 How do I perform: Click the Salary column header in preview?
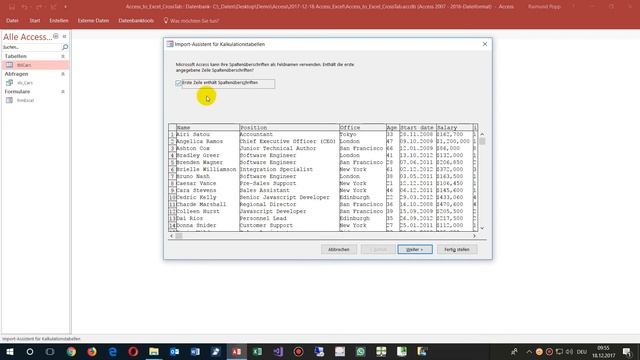point(454,127)
